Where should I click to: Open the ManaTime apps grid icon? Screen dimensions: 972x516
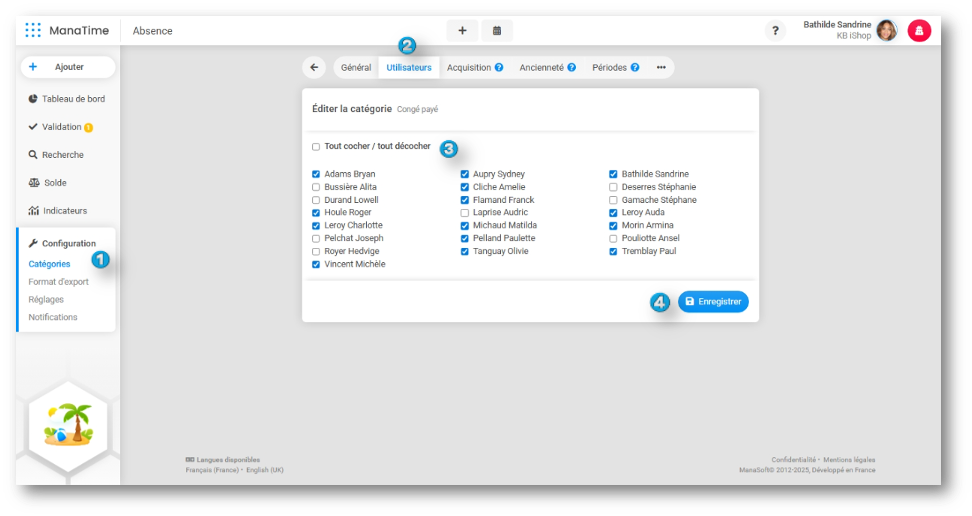(x=33, y=30)
